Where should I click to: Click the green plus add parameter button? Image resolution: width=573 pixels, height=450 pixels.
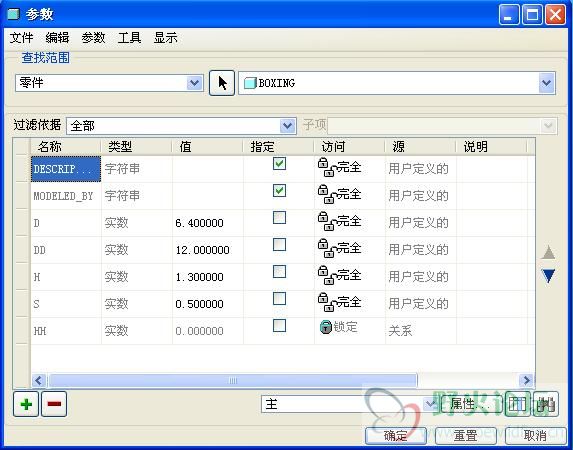(x=26, y=404)
